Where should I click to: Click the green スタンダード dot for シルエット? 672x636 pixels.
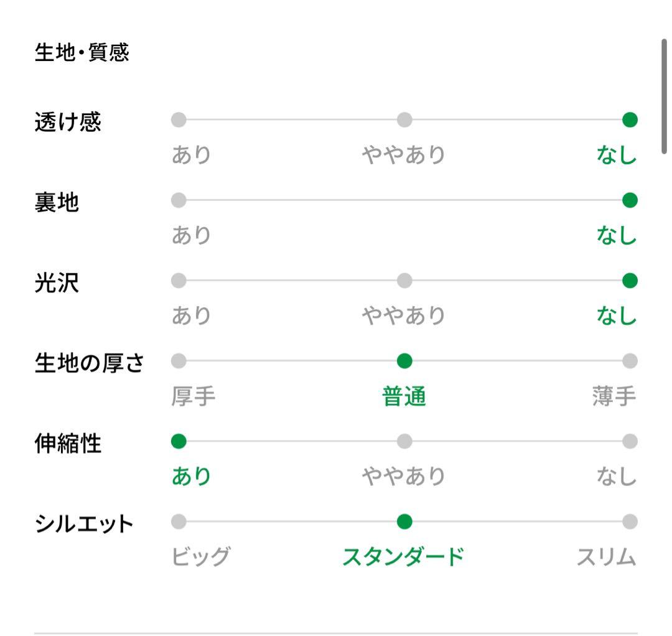pyautogui.click(x=404, y=521)
